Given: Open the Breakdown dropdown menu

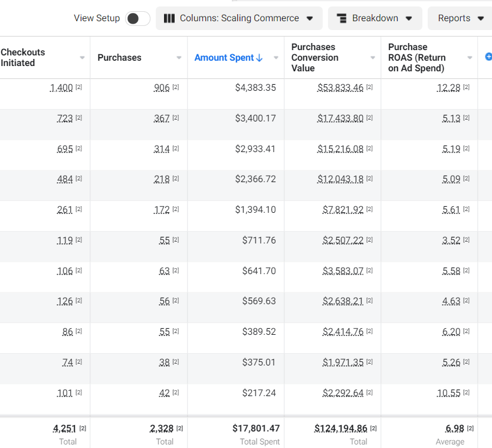Looking at the screenshot, I should (375, 18).
